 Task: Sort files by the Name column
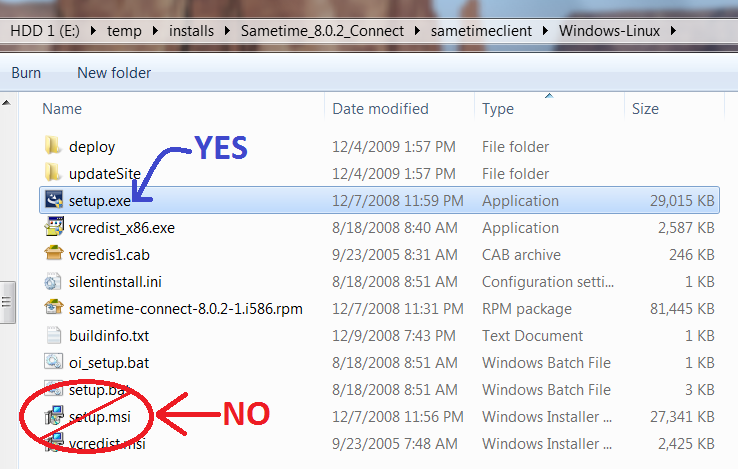pos(62,108)
